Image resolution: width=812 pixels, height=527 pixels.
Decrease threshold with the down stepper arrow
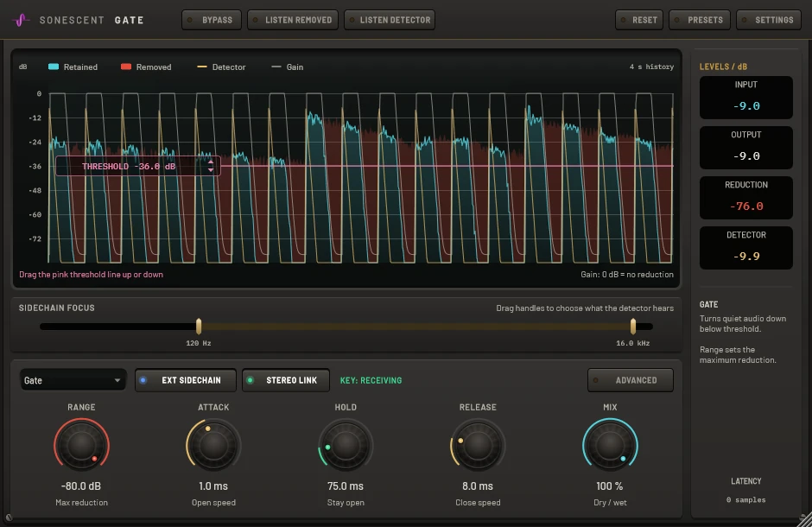click(211, 170)
